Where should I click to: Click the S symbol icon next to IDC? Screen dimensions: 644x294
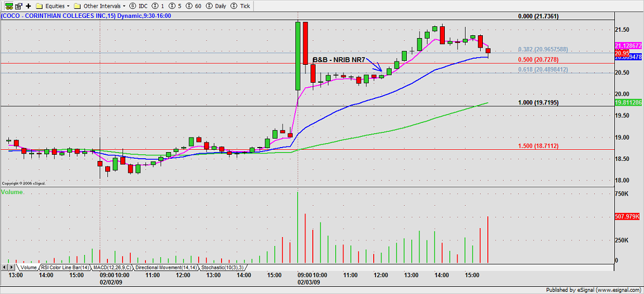[x=132, y=6]
